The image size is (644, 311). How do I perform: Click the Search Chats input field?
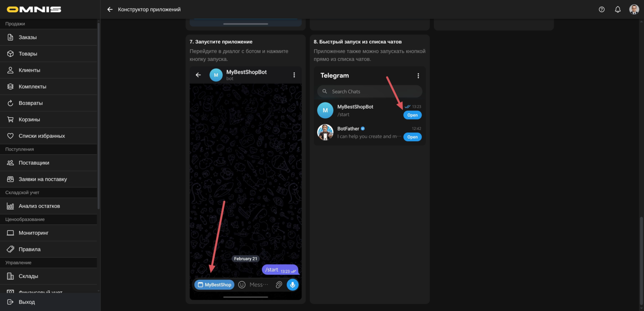click(369, 91)
